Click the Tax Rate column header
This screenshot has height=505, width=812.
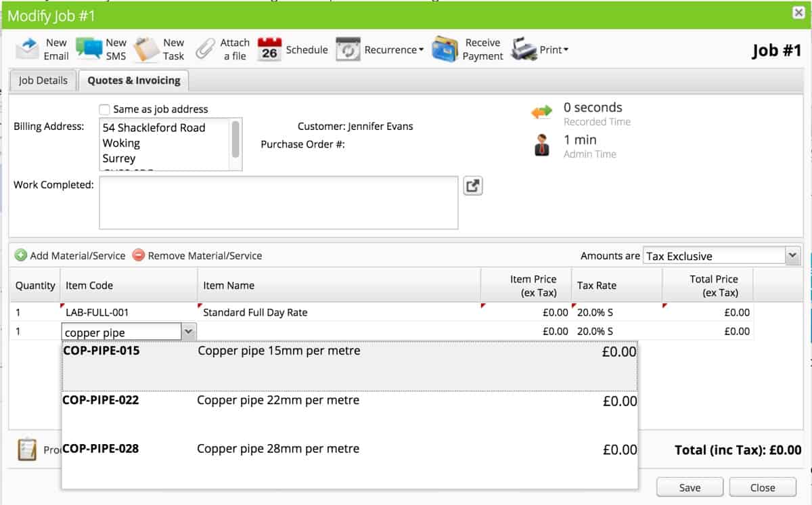(x=616, y=286)
